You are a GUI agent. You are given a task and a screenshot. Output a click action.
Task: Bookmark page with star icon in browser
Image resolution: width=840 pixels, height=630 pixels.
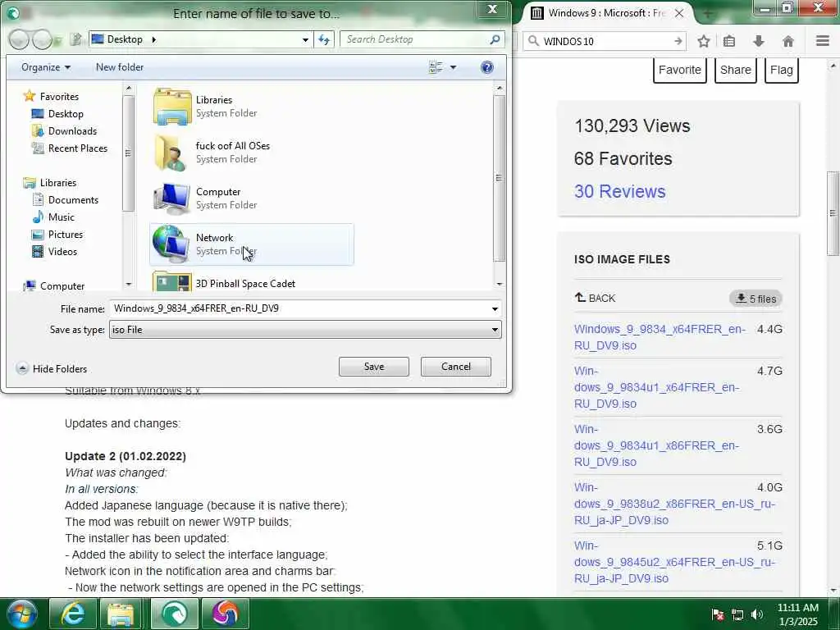(703, 41)
